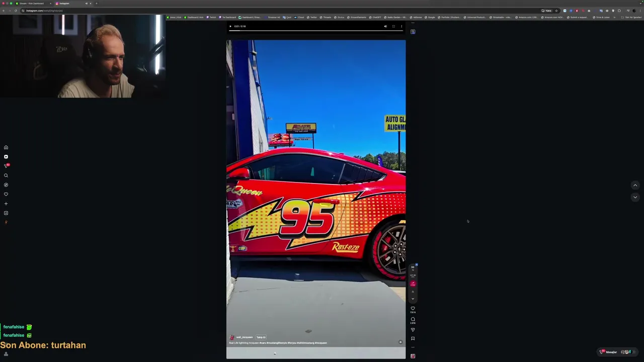Image resolution: width=644 pixels, height=362 pixels.
Task: Expand the bookmarks overflow chevron
Action: [614, 17]
